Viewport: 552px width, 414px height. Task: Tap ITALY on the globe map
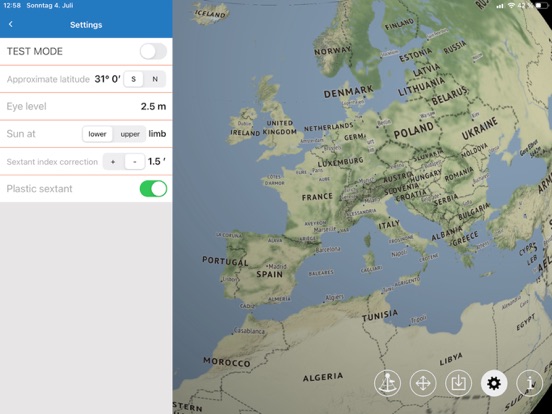pyautogui.click(x=389, y=225)
